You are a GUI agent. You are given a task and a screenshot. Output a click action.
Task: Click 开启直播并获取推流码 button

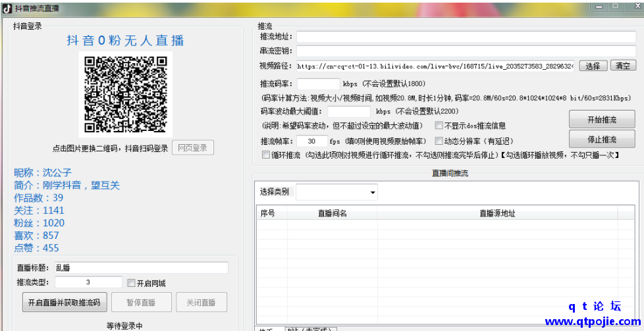64,302
